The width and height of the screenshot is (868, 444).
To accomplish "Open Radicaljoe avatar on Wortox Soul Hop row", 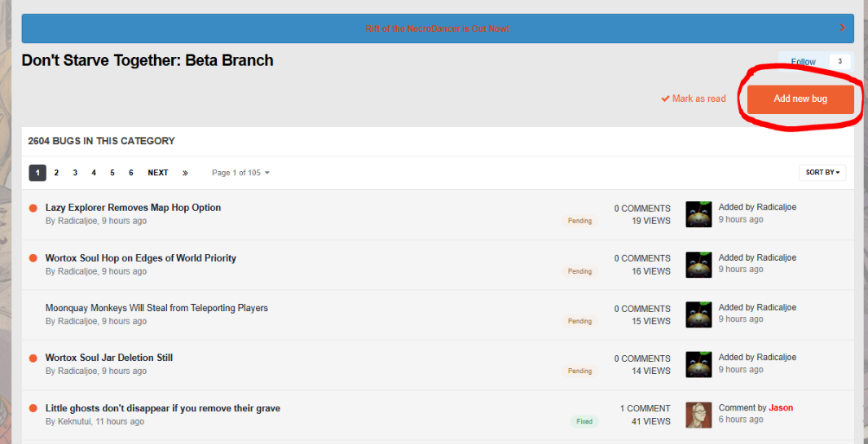I will click(698, 265).
